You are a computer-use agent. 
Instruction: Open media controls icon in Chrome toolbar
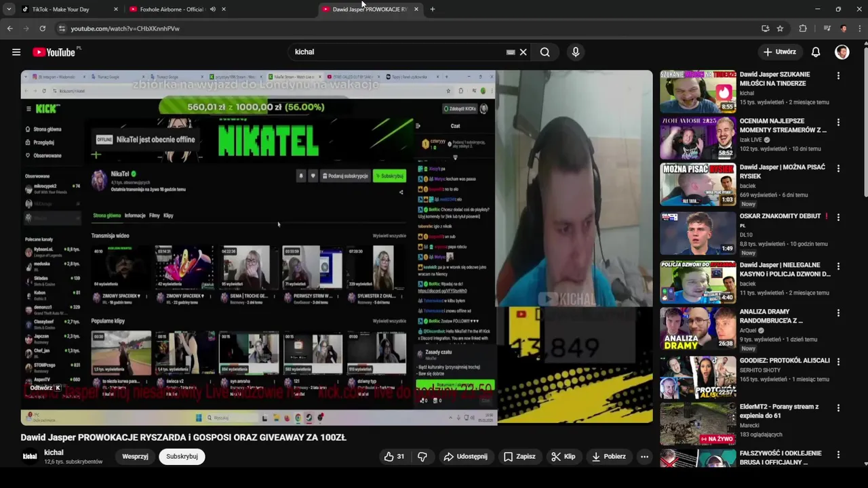click(x=827, y=28)
